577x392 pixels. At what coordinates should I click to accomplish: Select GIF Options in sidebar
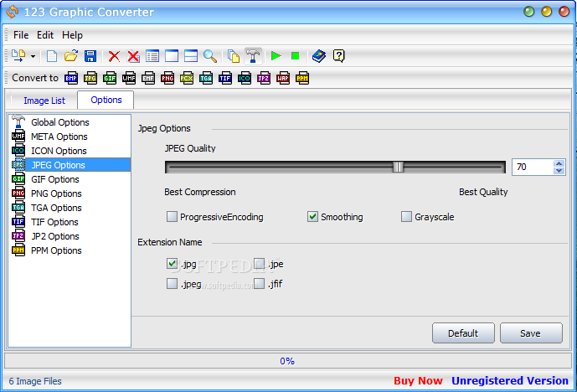click(x=55, y=179)
